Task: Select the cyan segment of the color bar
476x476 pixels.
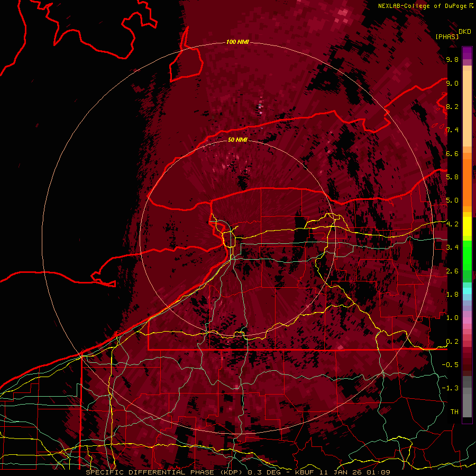Action: coord(467,291)
